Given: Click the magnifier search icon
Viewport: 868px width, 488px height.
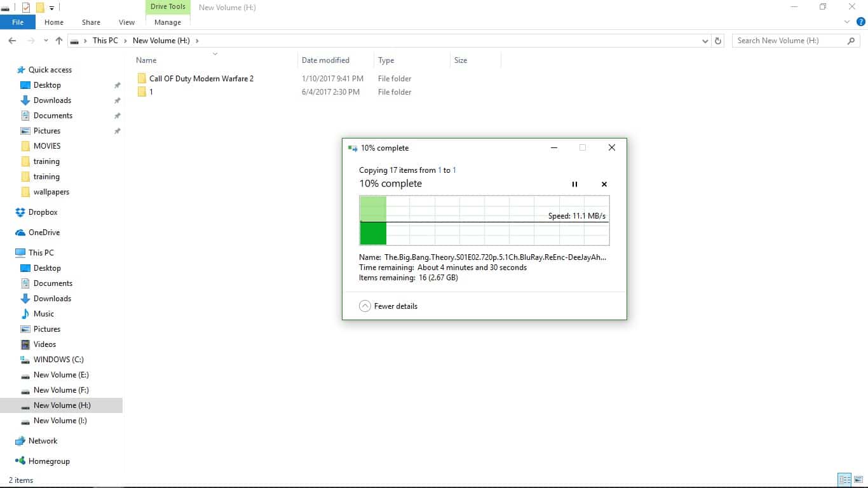Looking at the screenshot, I should pos(851,41).
